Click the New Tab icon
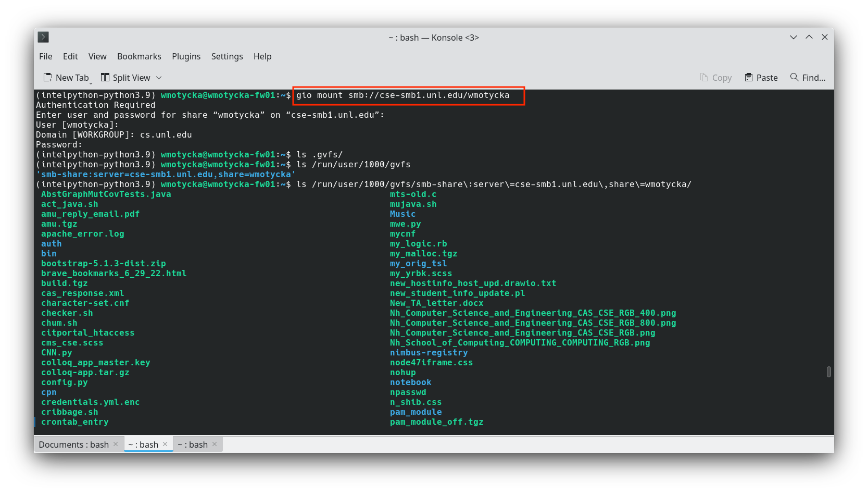Image resolution: width=868 pixels, height=493 pixels. point(48,78)
